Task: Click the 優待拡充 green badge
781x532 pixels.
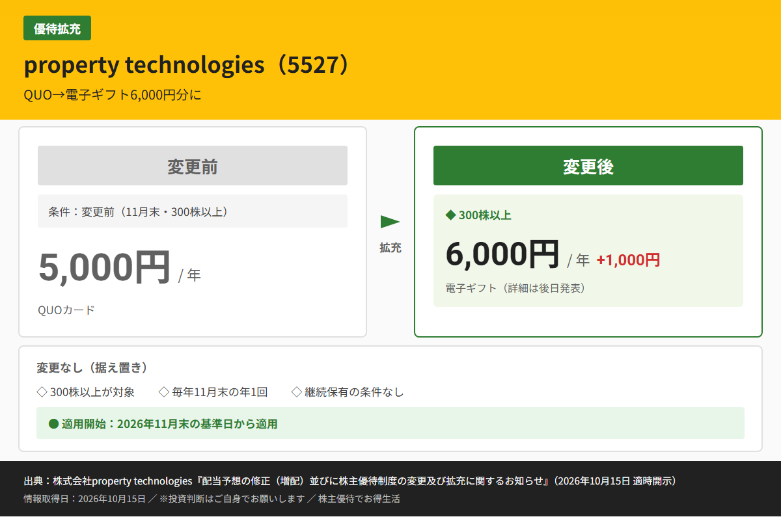Action: coord(57,29)
